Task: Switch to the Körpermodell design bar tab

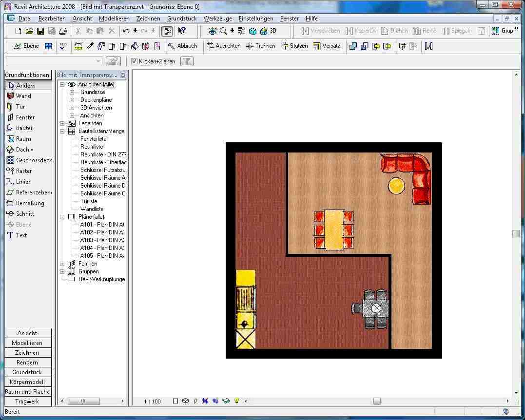Action: pos(27,382)
